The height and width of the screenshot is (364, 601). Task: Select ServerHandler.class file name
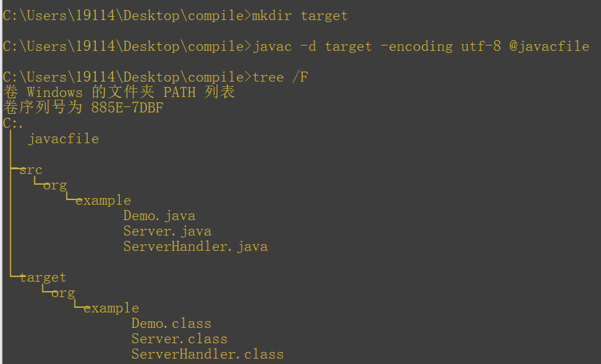(x=207, y=354)
